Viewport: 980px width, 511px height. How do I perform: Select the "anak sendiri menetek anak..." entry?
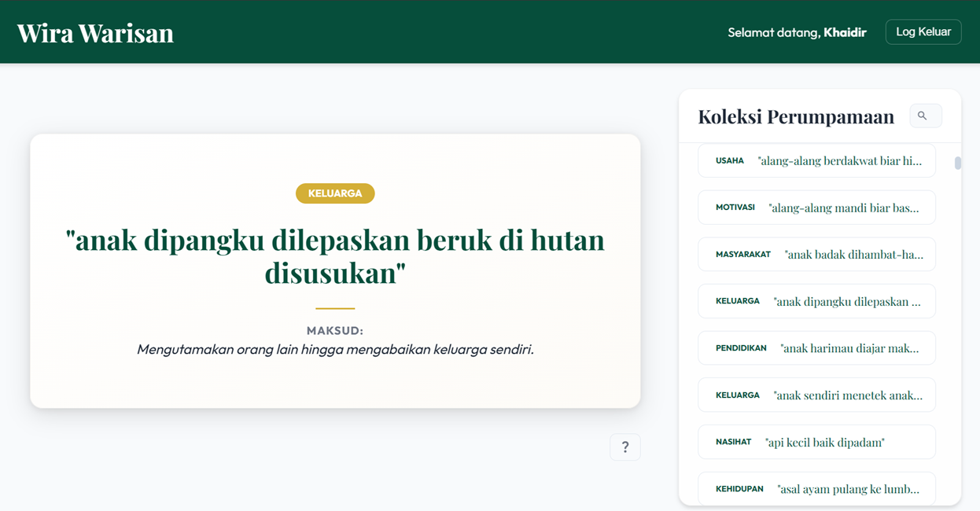816,395
